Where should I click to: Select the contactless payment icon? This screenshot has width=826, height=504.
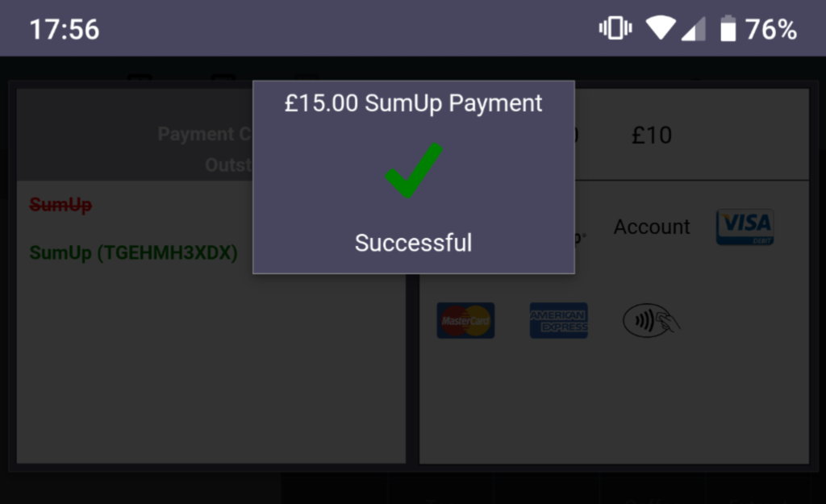(652, 320)
